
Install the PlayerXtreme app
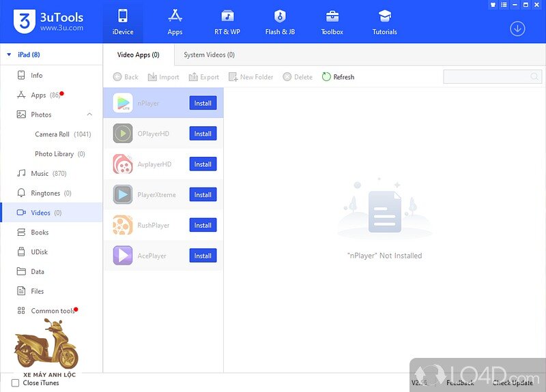click(x=203, y=194)
